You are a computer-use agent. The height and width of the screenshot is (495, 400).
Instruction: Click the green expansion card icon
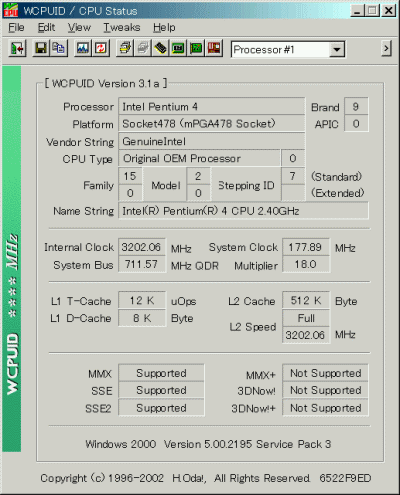click(196, 49)
